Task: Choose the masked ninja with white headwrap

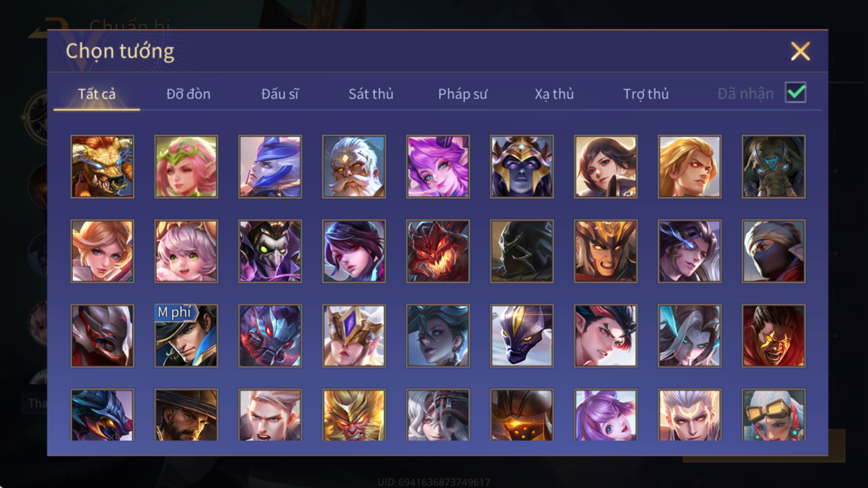Action: click(774, 251)
